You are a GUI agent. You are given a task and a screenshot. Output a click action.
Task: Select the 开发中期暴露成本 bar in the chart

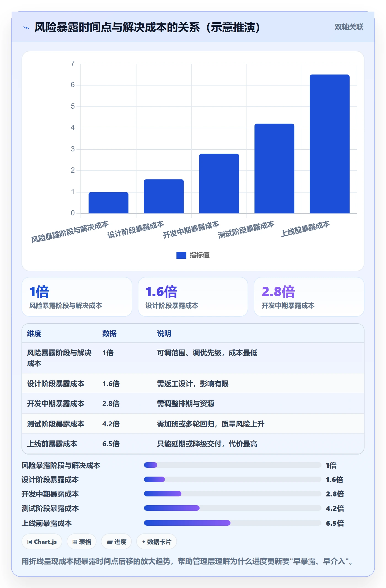tap(219, 183)
